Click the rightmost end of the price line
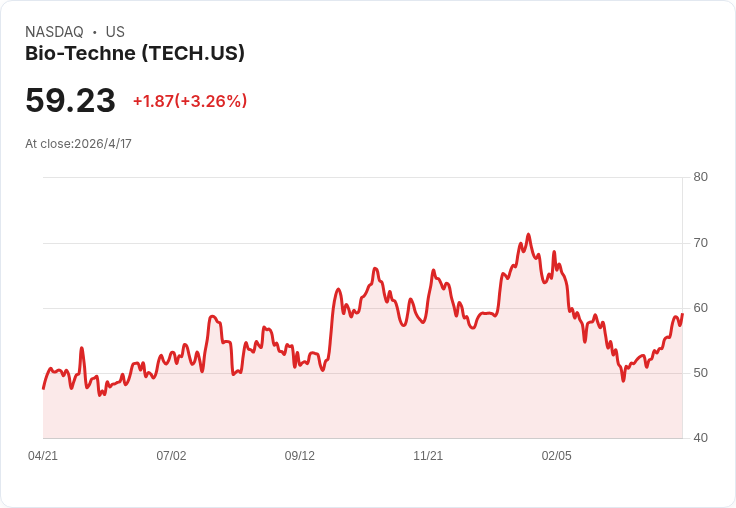Image resolution: width=736 pixels, height=508 pixels. click(682, 314)
